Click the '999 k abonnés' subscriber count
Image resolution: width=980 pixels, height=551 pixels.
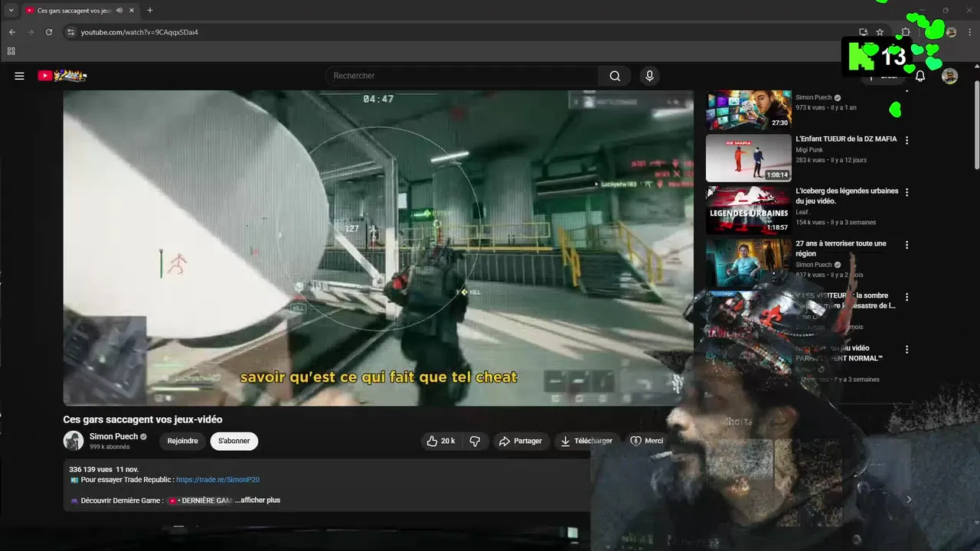tap(109, 447)
